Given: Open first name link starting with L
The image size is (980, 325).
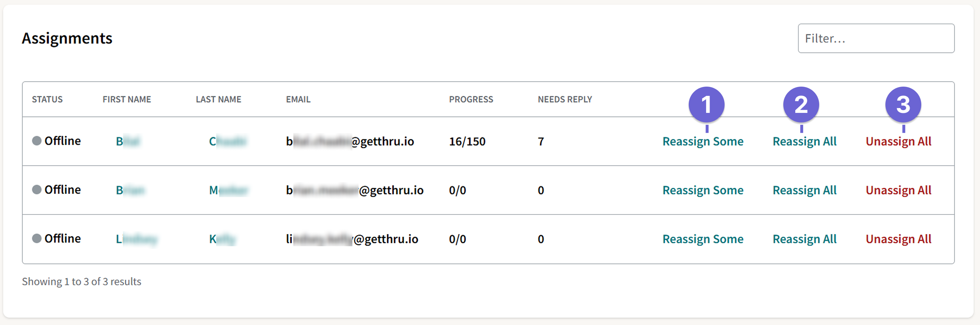Looking at the screenshot, I should click(136, 239).
